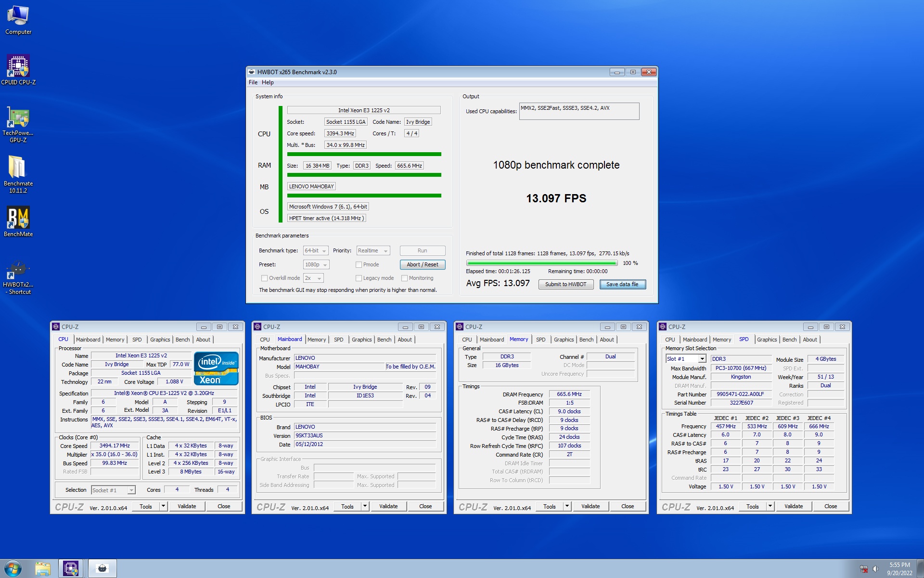This screenshot has height=578, width=924.
Task: Open HWBOTx265 Shortcut desktop icon
Action: (18, 278)
